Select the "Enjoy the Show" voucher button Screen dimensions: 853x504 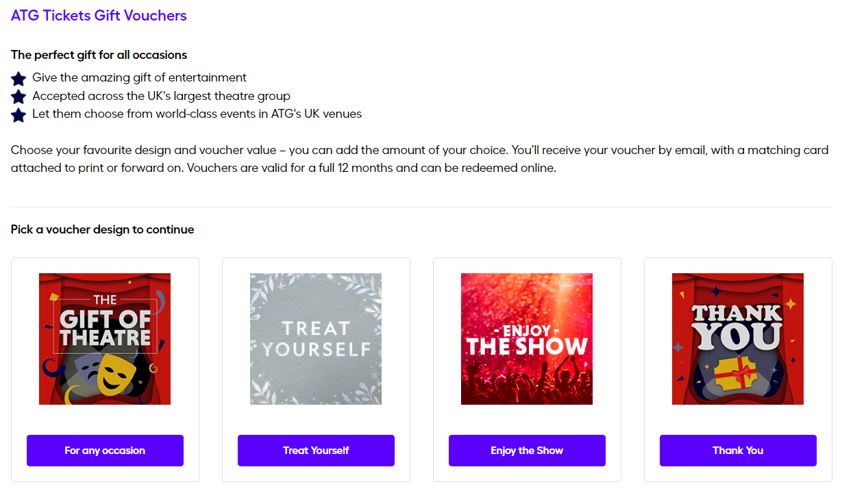pos(526,450)
